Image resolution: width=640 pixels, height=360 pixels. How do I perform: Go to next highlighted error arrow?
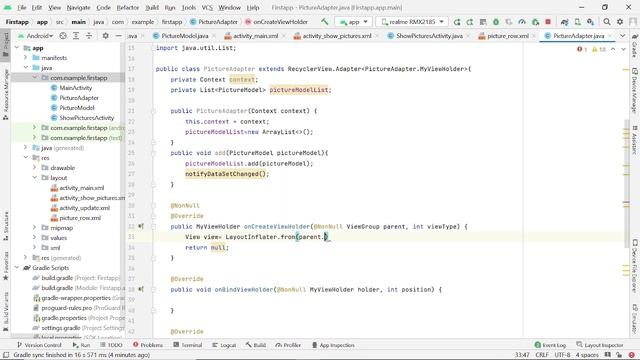(623, 49)
